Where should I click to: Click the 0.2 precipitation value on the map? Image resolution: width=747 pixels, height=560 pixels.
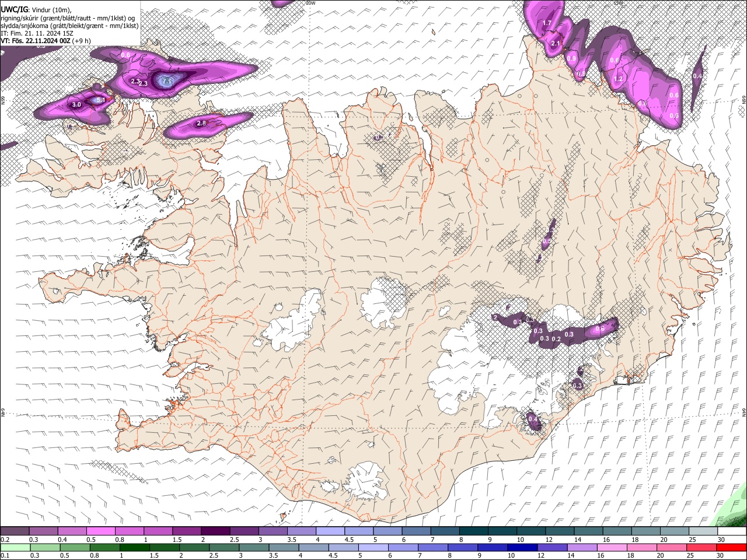(556, 339)
